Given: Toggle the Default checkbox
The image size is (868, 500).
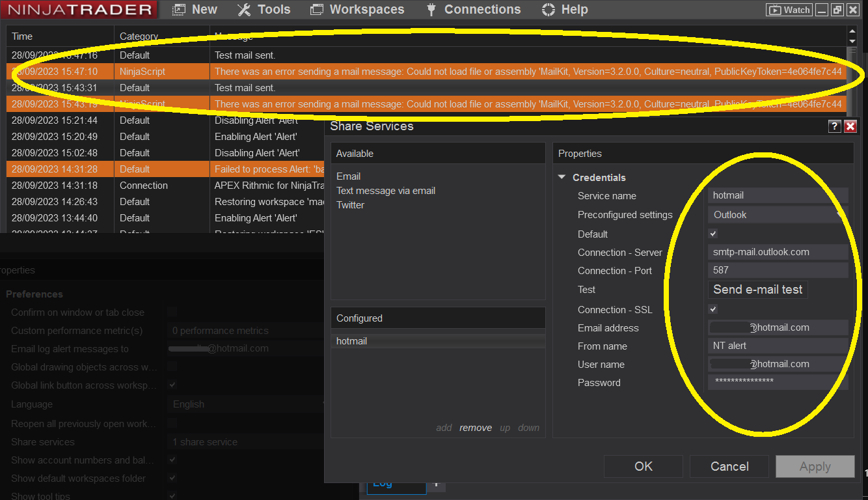Looking at the screenshot, I should 713,234.
